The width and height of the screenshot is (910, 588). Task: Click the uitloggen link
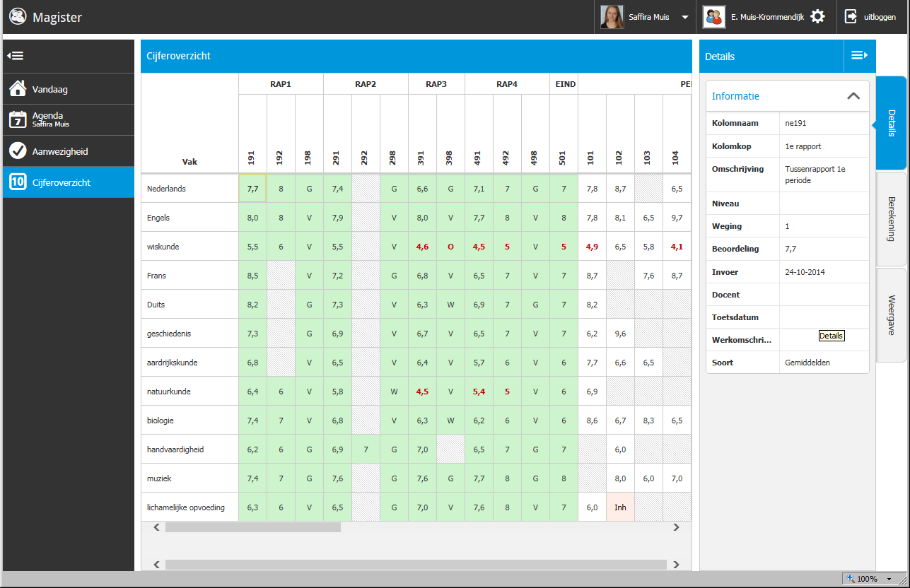[x=880, y=17]
